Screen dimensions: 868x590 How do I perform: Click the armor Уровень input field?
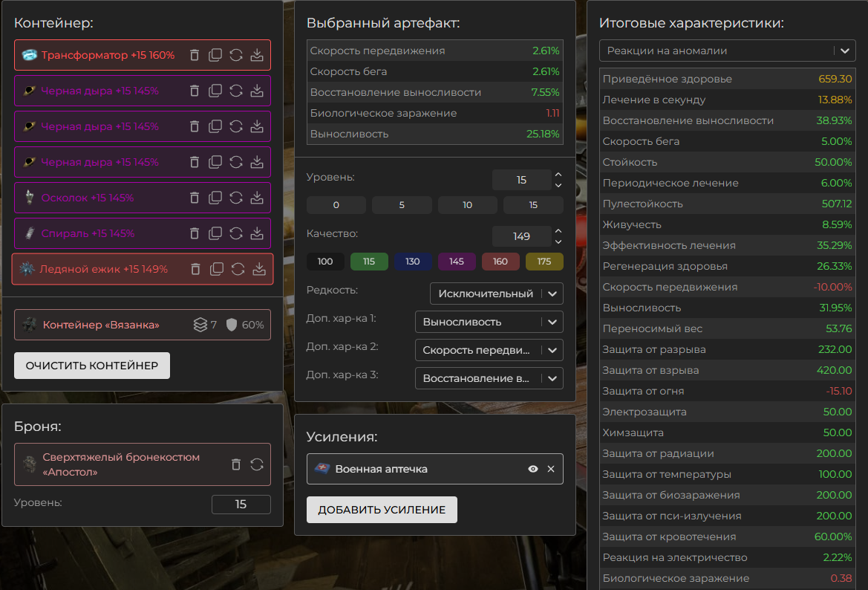241,505
